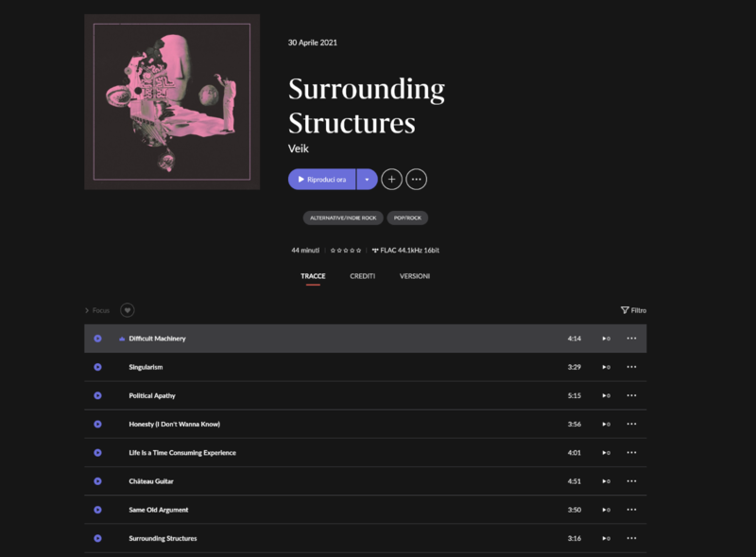
Task: Play the Difficult Machinery track
Action: [97, 339]
